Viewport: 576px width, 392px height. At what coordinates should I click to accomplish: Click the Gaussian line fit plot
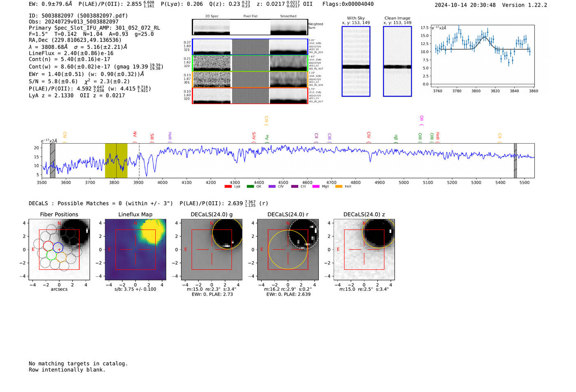(x=483, y=56)
